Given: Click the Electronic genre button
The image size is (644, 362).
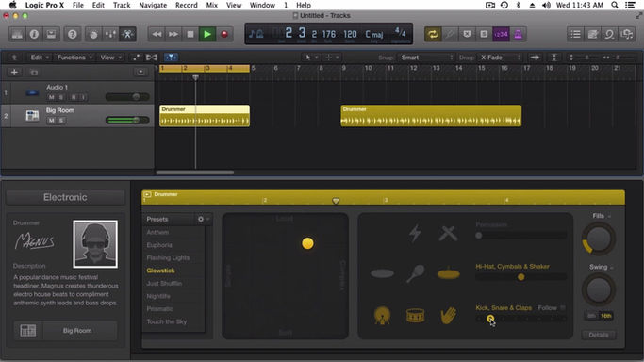Looking at the screenshot, I should tap(65, 197).
